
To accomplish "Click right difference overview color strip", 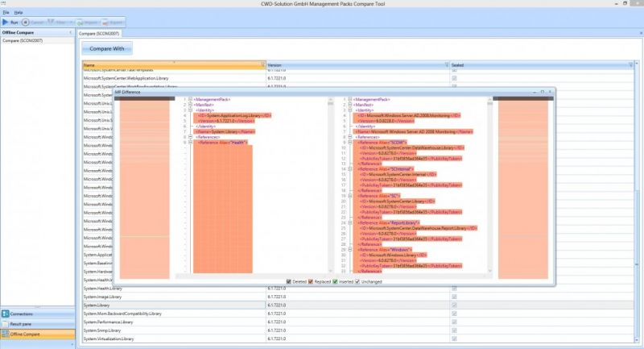I will point(523,189).
